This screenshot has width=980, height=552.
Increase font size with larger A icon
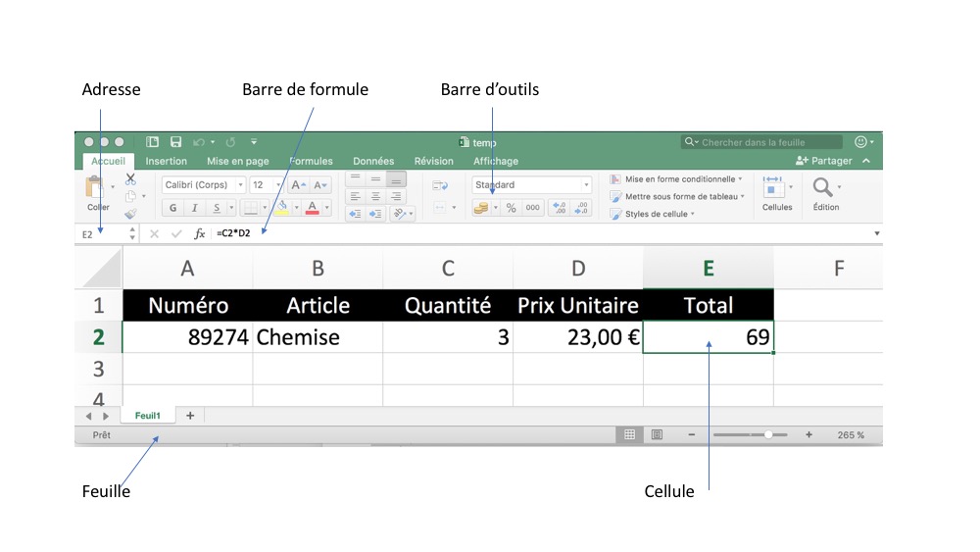[298, 185]
